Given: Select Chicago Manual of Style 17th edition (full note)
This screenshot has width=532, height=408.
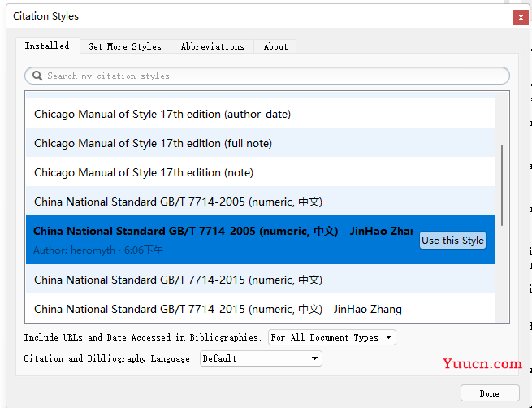Looking at the screenshot, I should (260, 143).
